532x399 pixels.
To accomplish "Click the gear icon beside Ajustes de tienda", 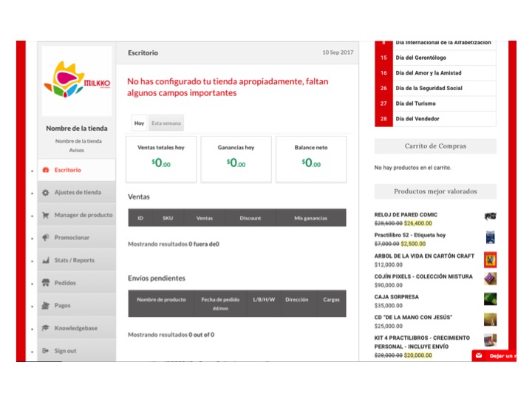I will tap(46, 192).
